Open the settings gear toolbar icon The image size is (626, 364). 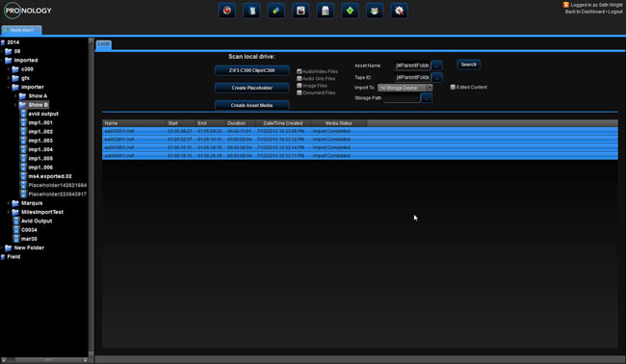pyautogui.click(x=400, y=11)
